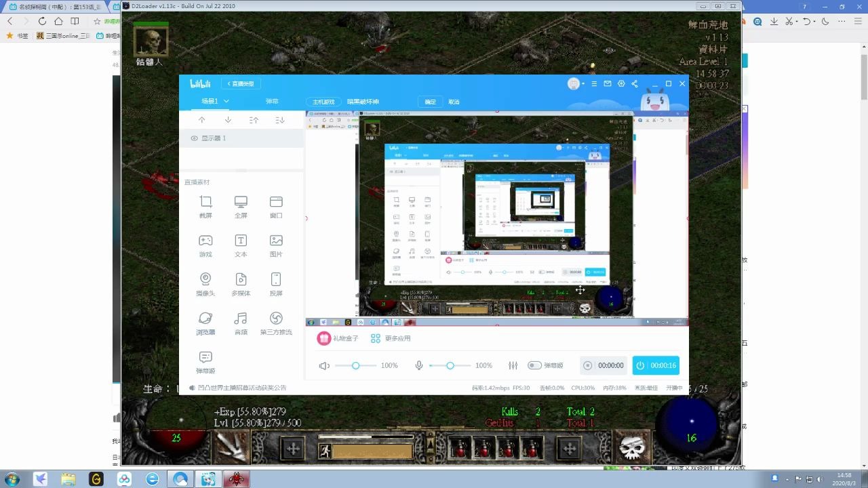The width and height of the screenshot is (868, 488).
Task: Select the browser tab 名侦探柯南
Action: (56, 6)
